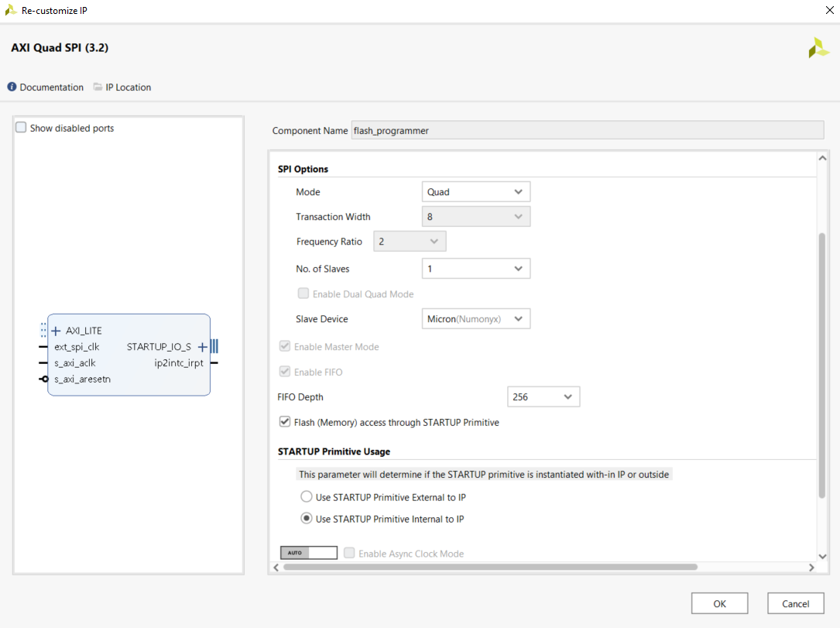The width and height of the screenshot is (840, 628).
Task: Expand the STARTUP_IO_S port group
Action: (203, 347)
